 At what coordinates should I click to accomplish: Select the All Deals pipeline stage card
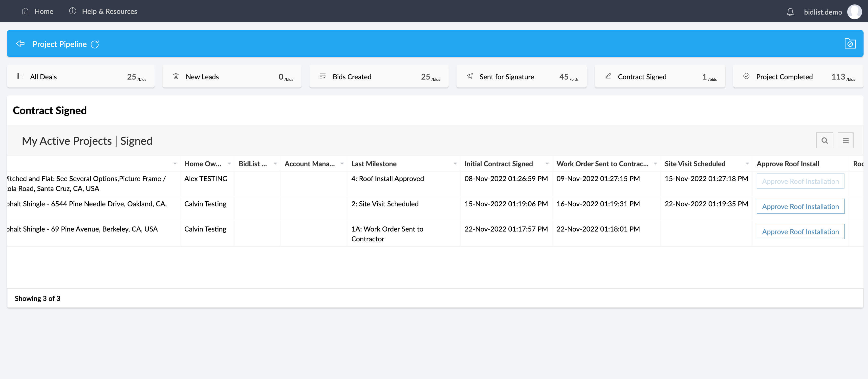click(x=81, y=76)
